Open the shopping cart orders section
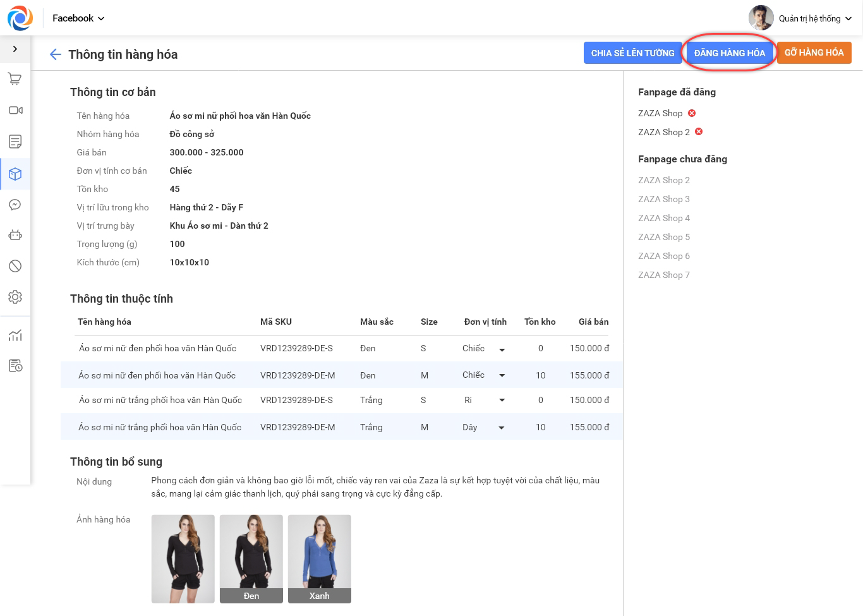 coord(15,79)
